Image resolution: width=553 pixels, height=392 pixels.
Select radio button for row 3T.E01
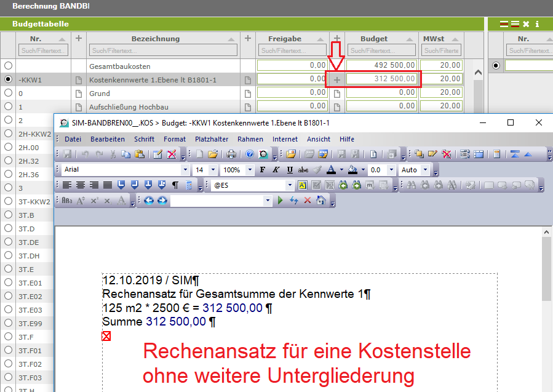tap(8, 282)
